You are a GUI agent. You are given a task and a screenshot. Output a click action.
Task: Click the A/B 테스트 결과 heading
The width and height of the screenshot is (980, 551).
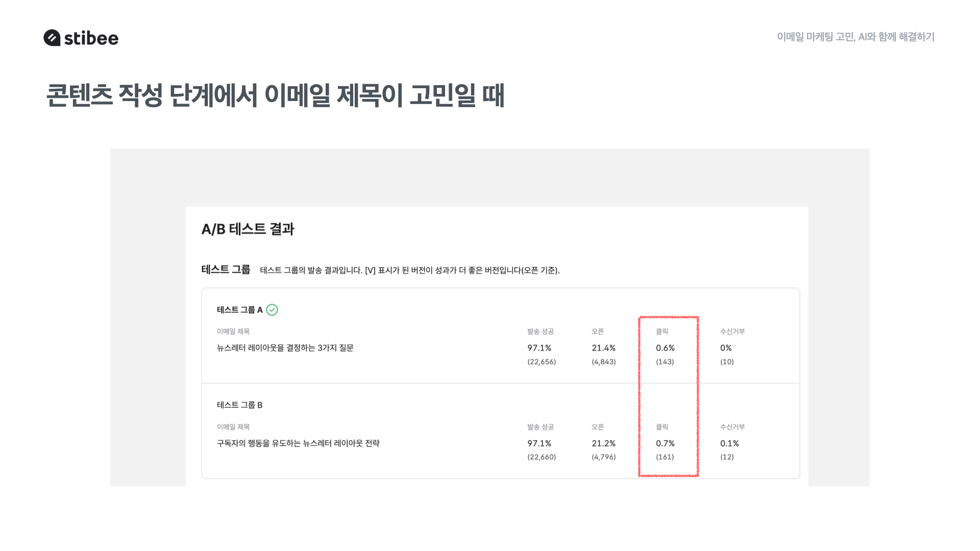[x=248, y=229]
